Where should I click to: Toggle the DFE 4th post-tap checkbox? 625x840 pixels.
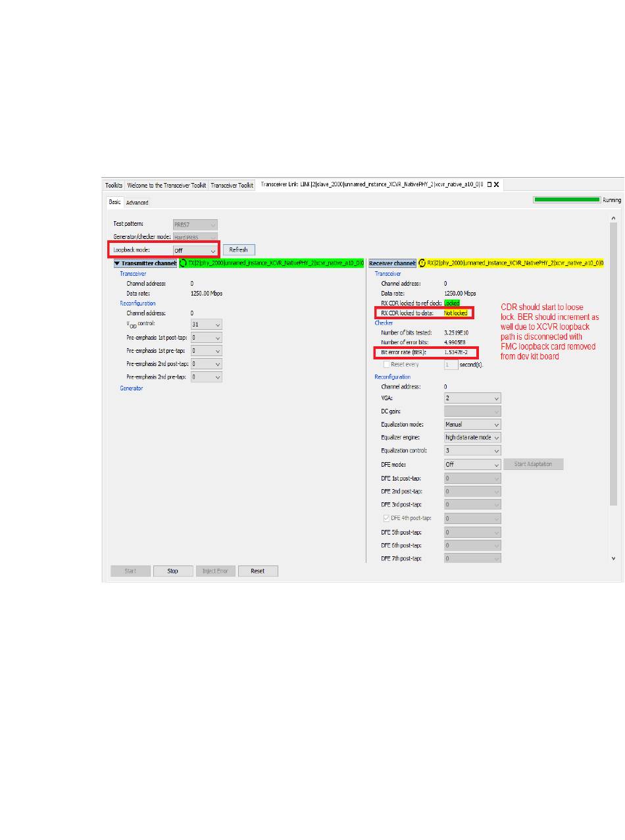pyautogui.click(x=386, y=518)
